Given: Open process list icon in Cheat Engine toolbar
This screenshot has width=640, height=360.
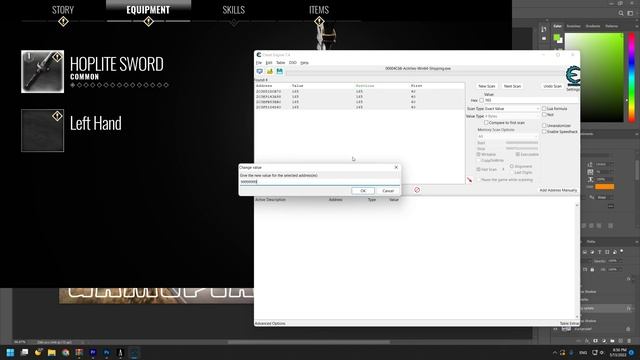Looking at the screenshot, I should 259,71.
